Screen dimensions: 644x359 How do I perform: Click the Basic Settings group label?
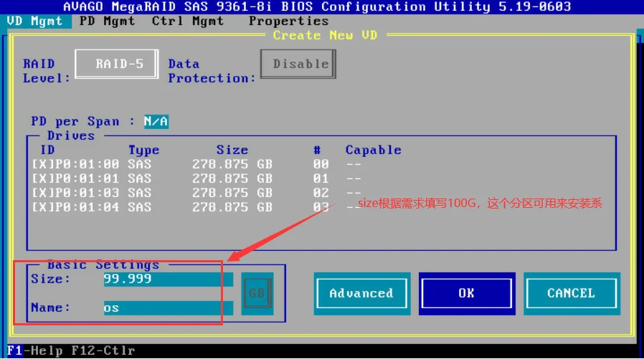(x=103, y=265)
